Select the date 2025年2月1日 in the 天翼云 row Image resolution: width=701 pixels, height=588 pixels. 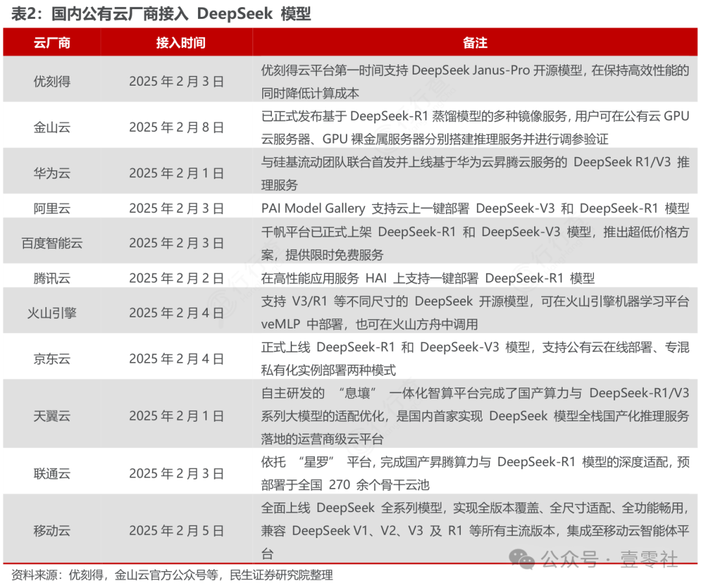(x=177, y=416)
